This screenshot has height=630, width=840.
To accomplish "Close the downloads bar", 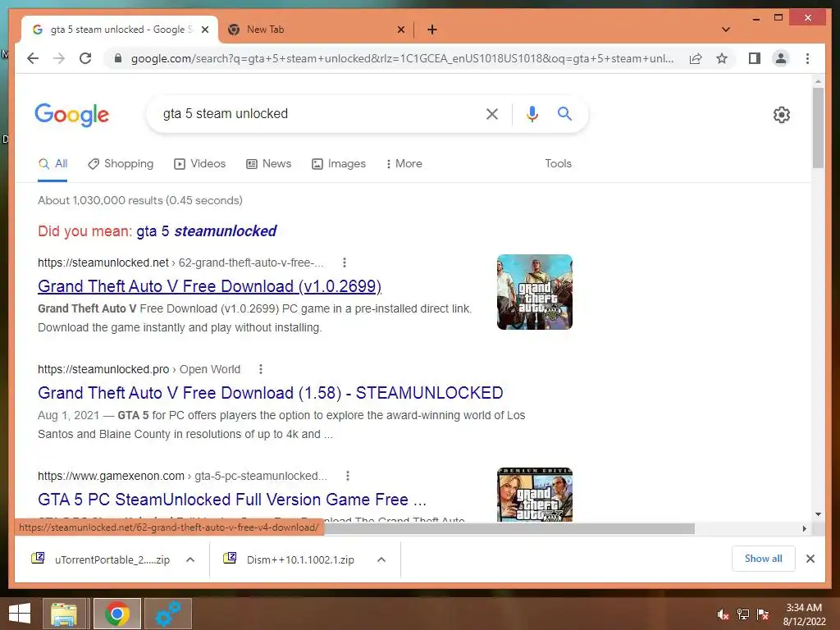I will tap(810, 559).
